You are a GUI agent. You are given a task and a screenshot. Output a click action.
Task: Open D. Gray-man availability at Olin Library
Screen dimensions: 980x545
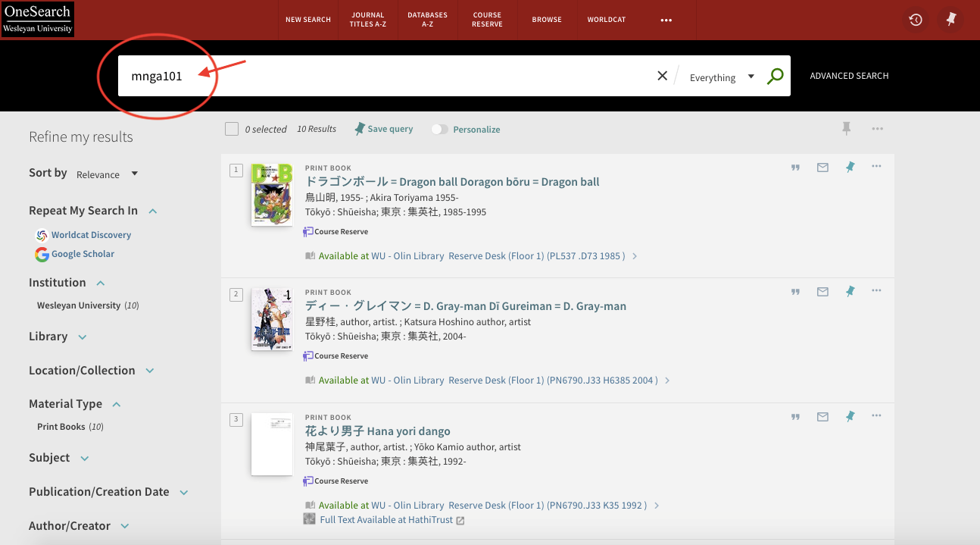[x=488, y=381]
